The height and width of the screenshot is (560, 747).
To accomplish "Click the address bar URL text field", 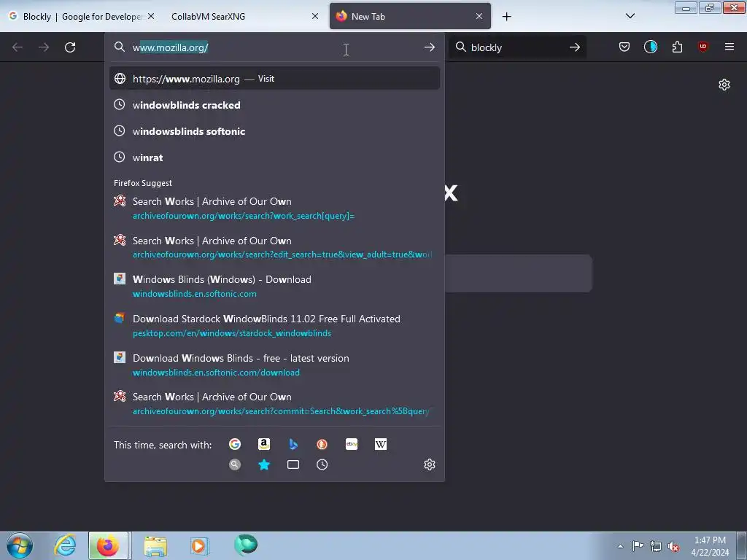I will (x=274, y=47).
